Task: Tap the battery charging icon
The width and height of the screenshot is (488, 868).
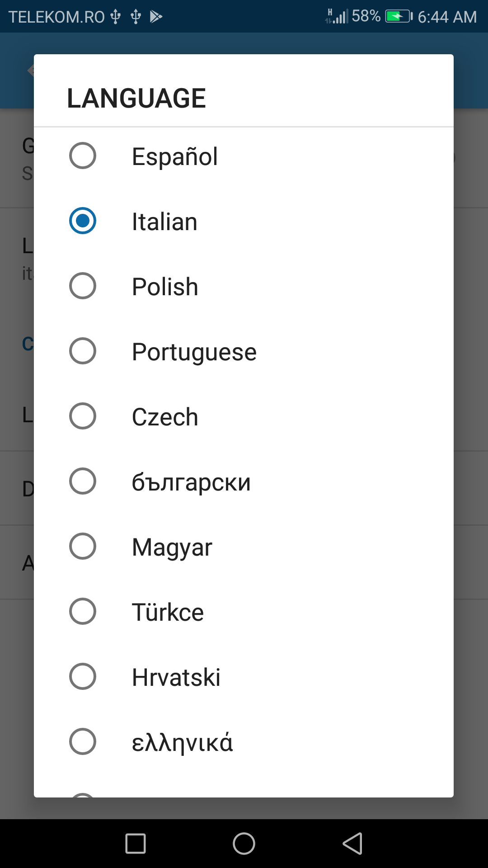Action: (399, 17)
